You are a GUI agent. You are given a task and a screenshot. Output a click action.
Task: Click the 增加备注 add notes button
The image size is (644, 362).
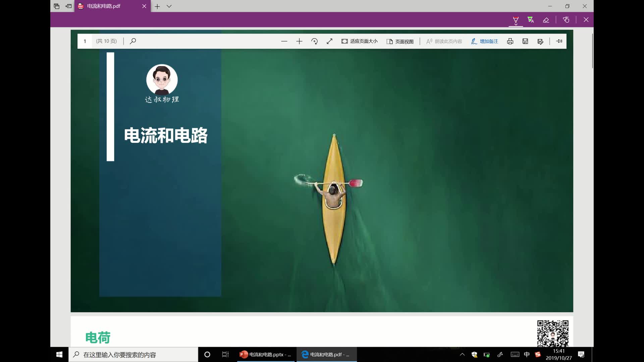pos(484,41)
